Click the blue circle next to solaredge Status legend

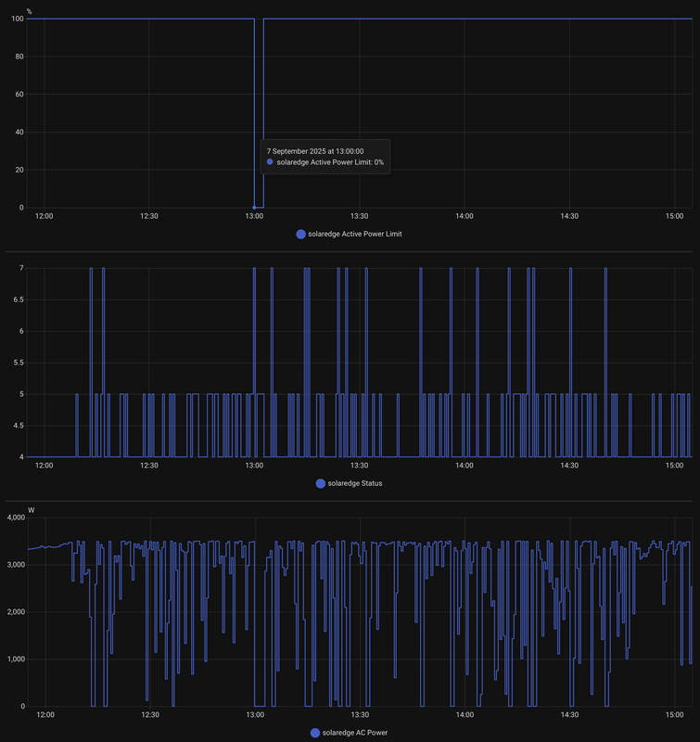point(320,483)
